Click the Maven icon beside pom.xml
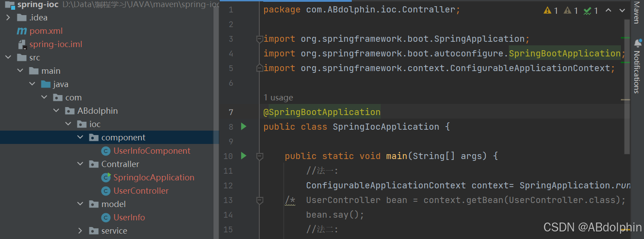644x239 pixels. tap(22, 31)
